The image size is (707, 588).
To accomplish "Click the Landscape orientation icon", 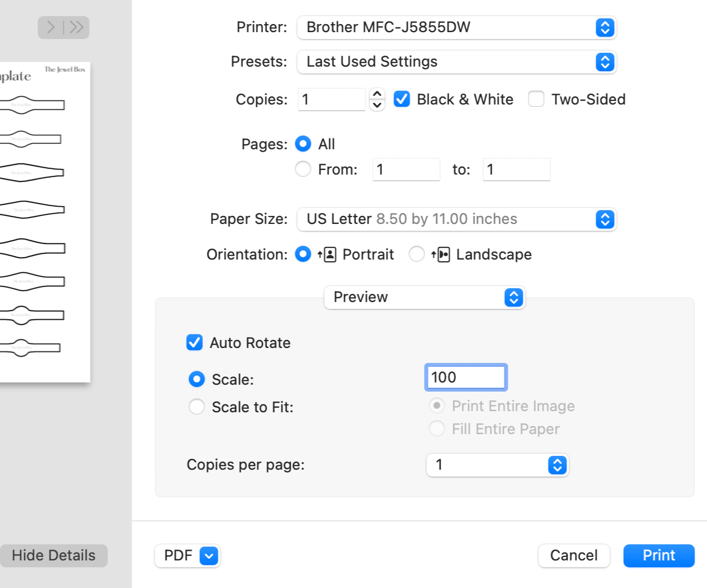I will click(443, 254).
